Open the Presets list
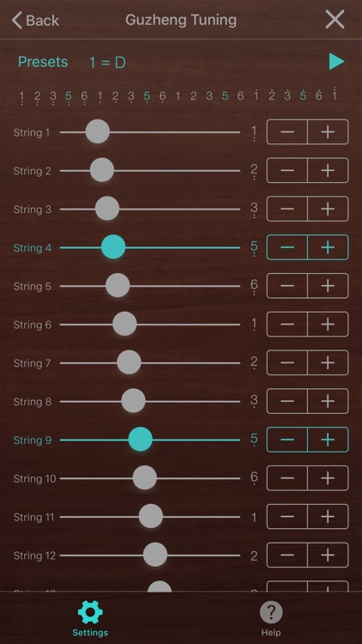Screen dimensions: 362x644 [43, 62]
